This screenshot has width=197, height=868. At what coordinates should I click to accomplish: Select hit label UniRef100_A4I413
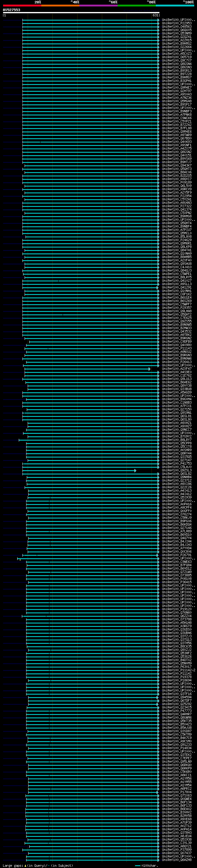point(177,491)
